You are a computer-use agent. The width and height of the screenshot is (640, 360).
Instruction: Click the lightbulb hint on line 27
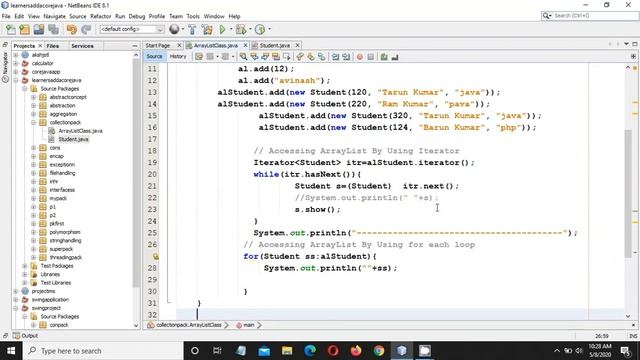pos(156,256)
